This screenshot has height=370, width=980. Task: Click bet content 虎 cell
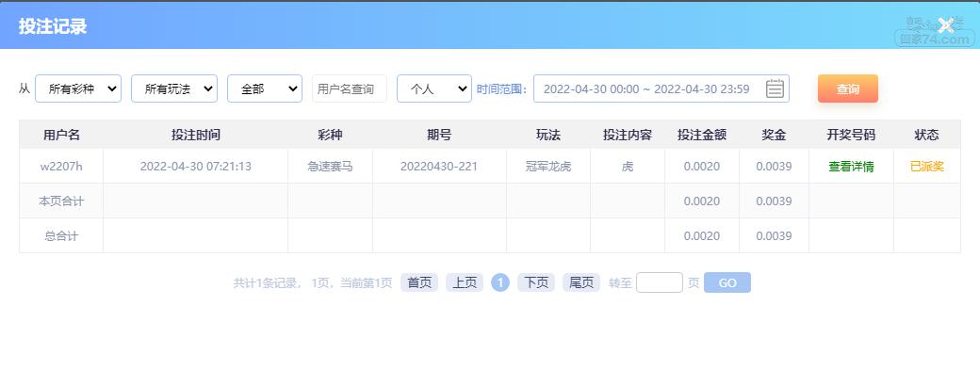point(628,167)
